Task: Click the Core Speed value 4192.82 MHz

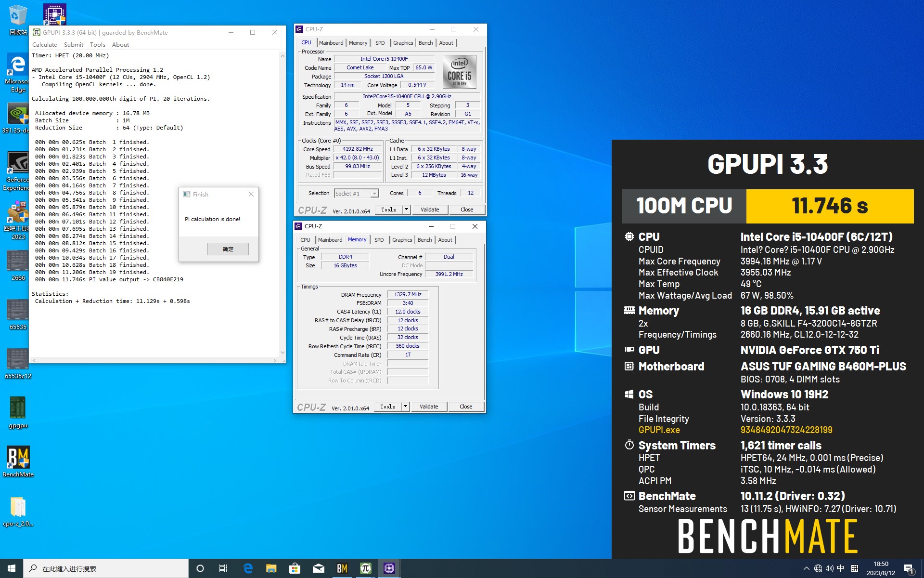Action: pyautogui.click(x=358, y=149)
